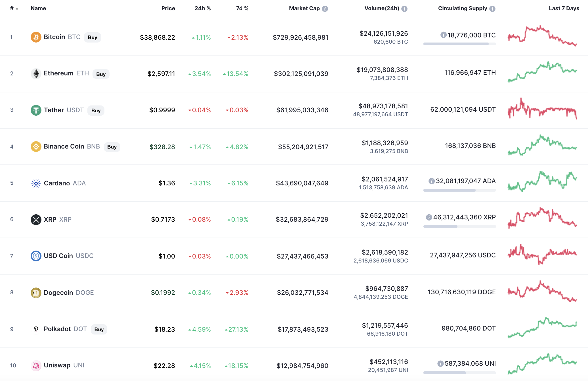
Task: Click the Uniswap unicorn logo
Action: [36, 365]
